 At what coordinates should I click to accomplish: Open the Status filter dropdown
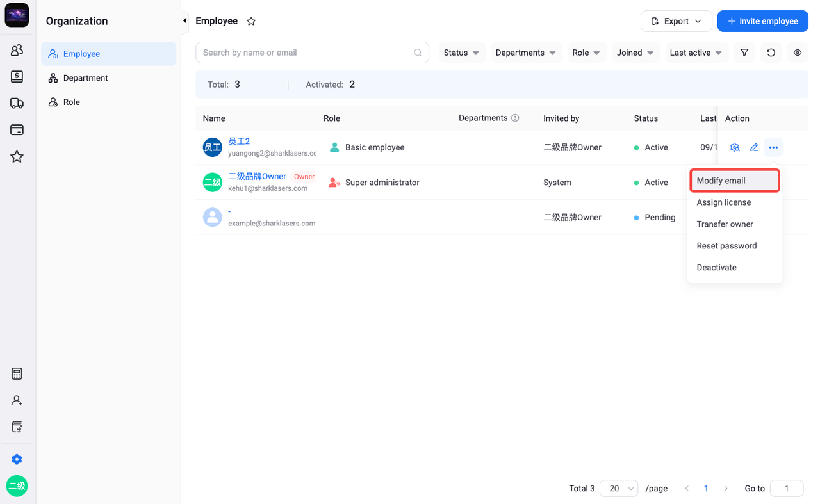[461, 53]
